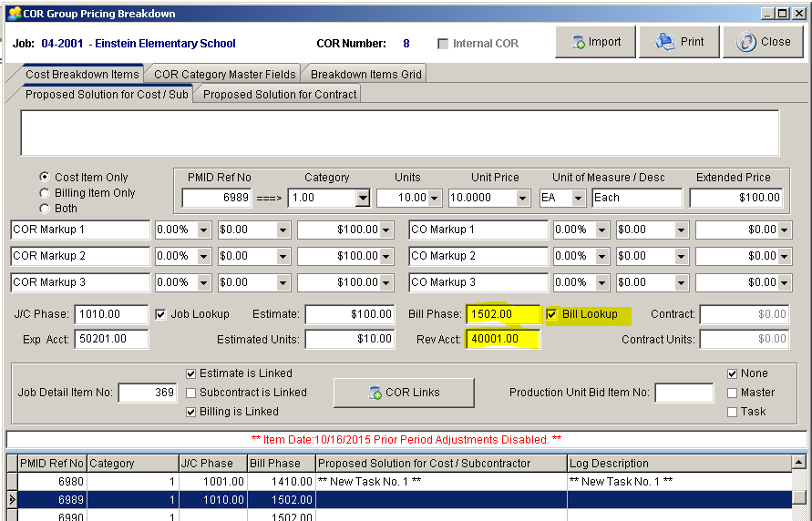Toggle the None checkbox
This screenshot has width=812, height=521.
(732, 373)
